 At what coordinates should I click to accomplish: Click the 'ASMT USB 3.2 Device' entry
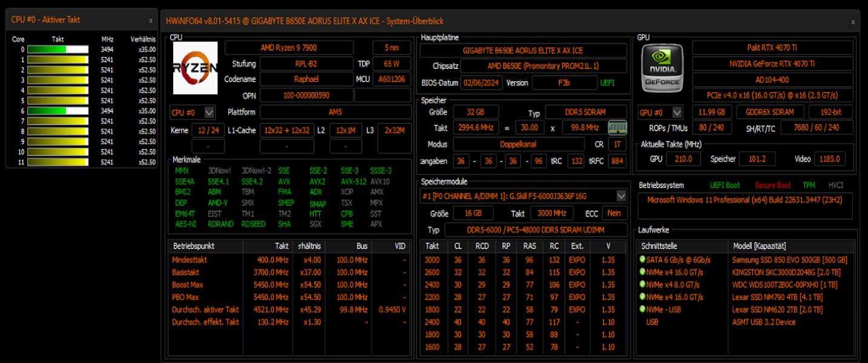[763, 322]
